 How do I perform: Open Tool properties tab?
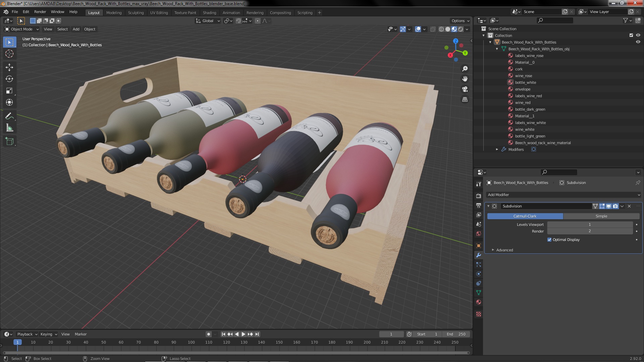479,184
